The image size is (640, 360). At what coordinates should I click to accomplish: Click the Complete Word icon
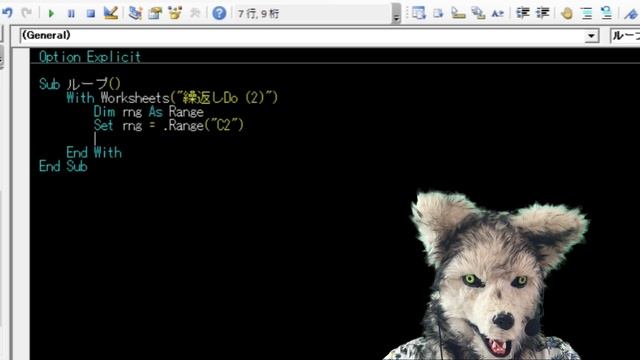(498, 13)
